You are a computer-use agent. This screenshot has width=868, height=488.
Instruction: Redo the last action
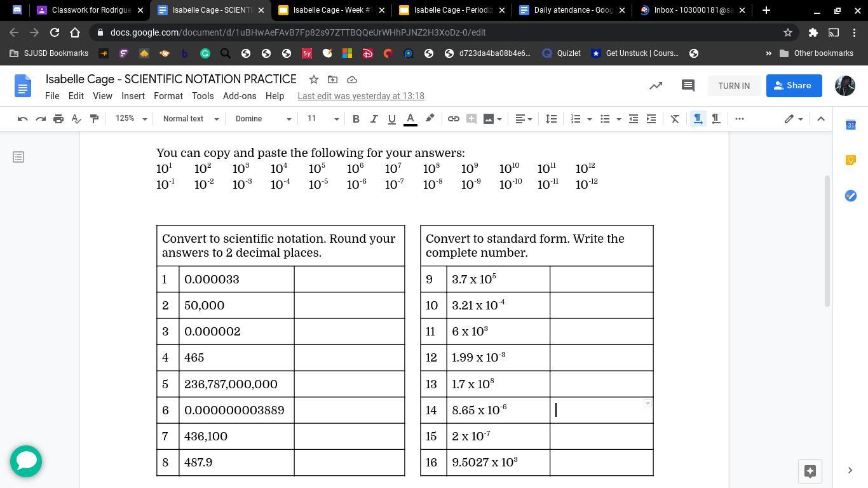point(41,119)
